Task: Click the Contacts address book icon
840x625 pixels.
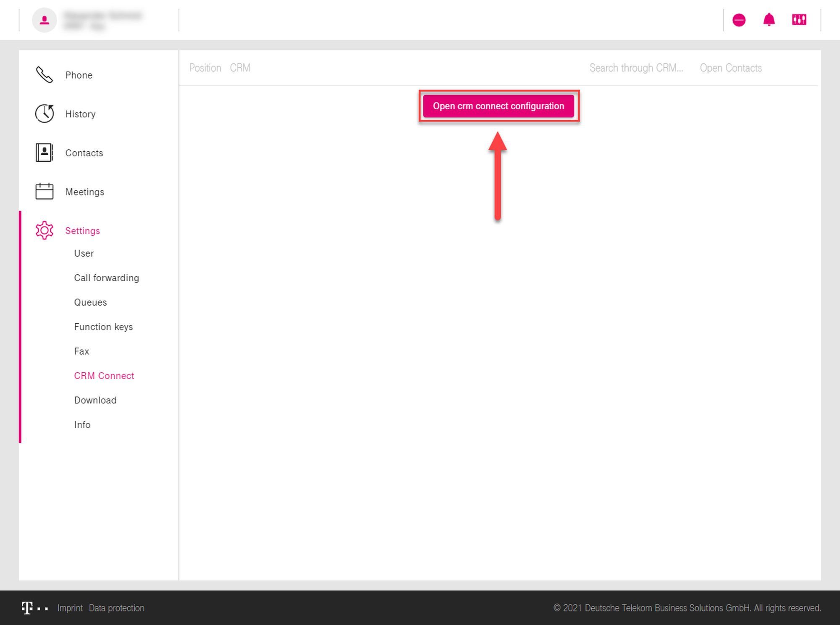Action: pos(44,153)
